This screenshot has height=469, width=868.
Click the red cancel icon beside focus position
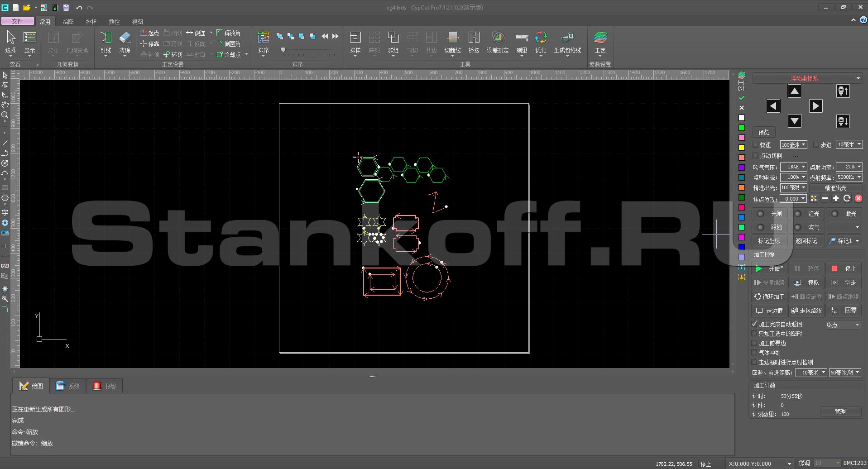(x=858, y=199)
